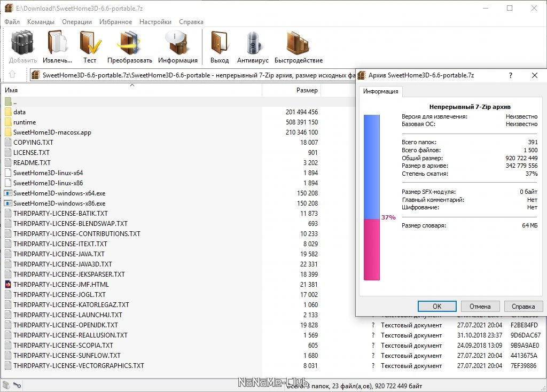Click archive icon in address bar

[36, 75]
